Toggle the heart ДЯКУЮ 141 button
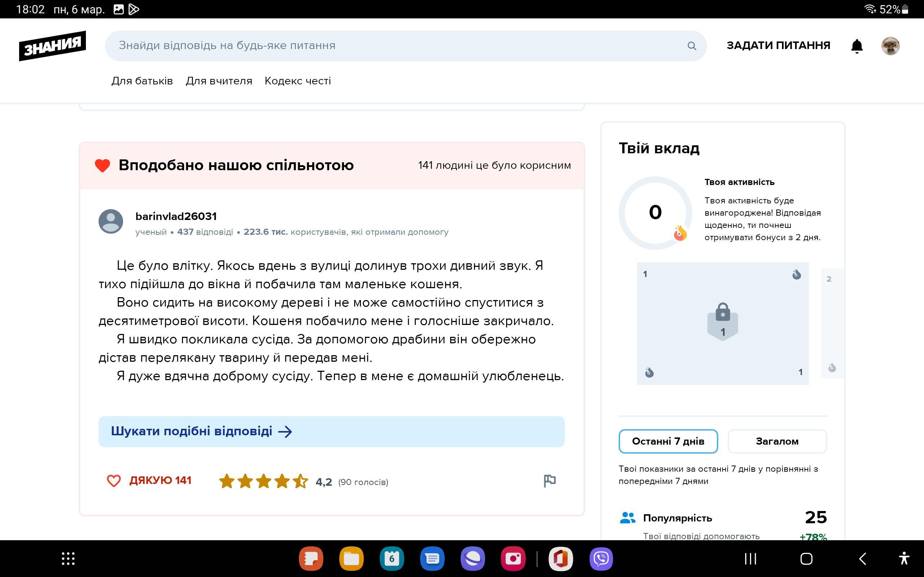The image size is (924, 577). [149, 480]
